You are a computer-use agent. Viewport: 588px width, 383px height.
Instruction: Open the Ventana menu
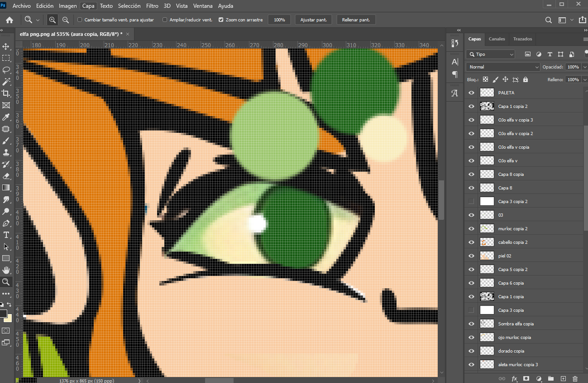click(x=203, y=6)
